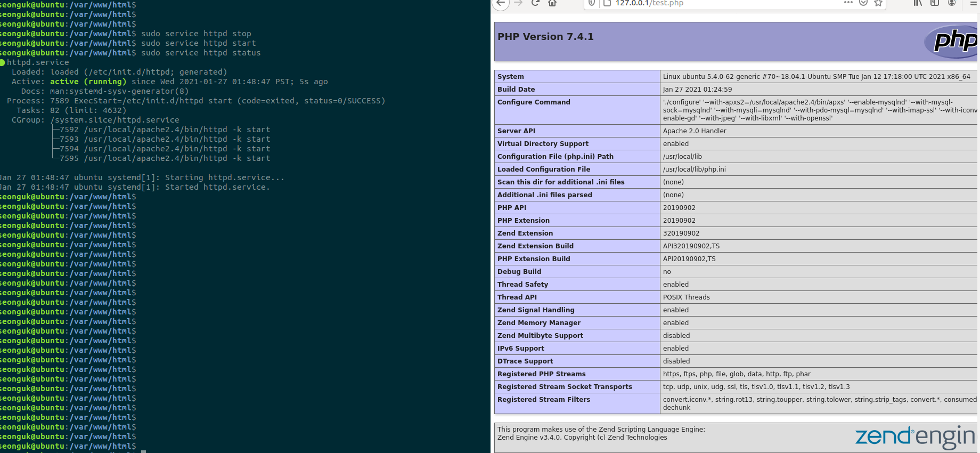The height and width of the screenshot is (453, 980).
Task: Click the CGroup /system.slice/httpd.service line
Action: tap(95, 120)
